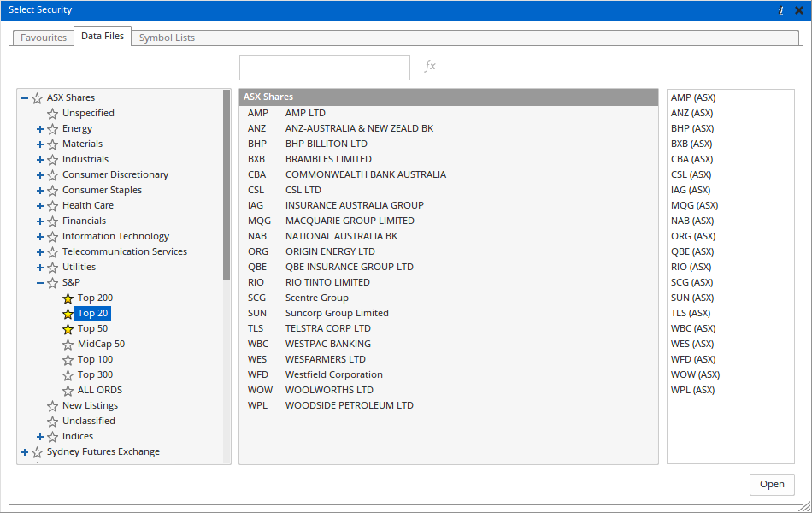Collapse the S&P node
This screenshot has width=812, height=513.
point(40,283)
